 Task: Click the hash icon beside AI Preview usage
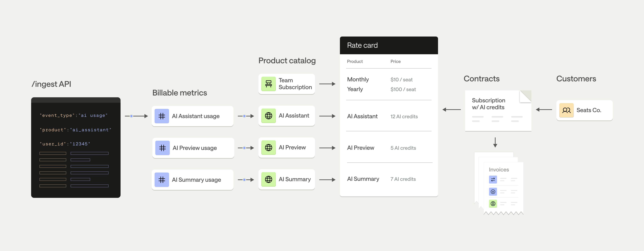coord(163,148)
